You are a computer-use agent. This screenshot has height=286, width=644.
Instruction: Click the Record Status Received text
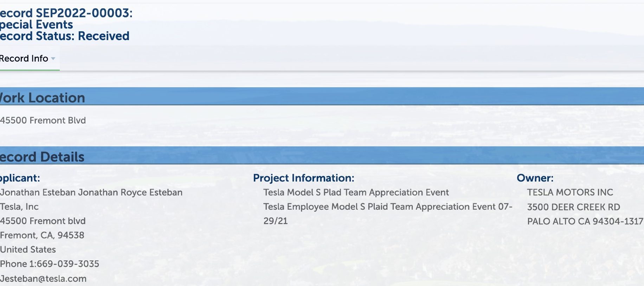point(65,36)
